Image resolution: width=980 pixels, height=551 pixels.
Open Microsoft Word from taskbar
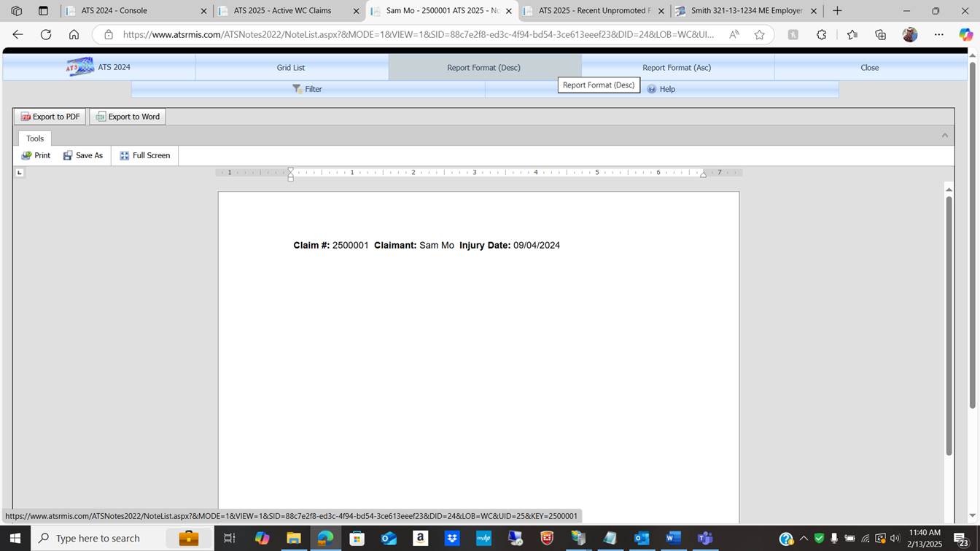coord(673,539)
